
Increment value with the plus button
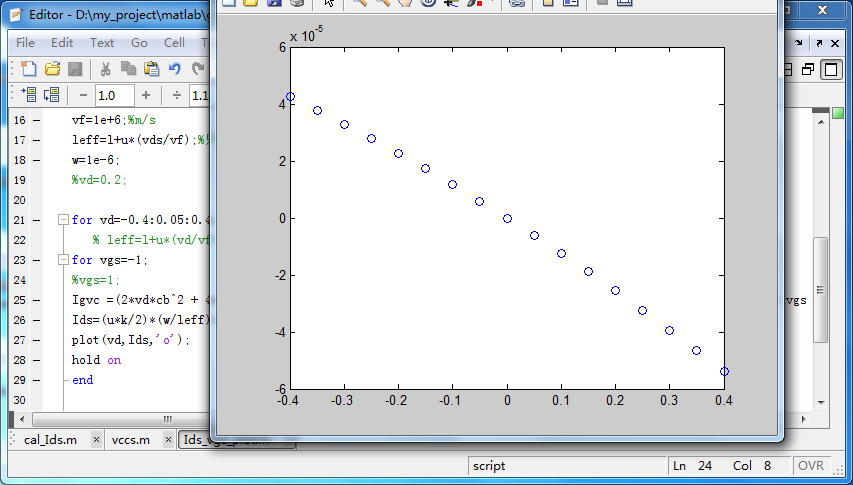pyautogui.click(x=146, y=96)
